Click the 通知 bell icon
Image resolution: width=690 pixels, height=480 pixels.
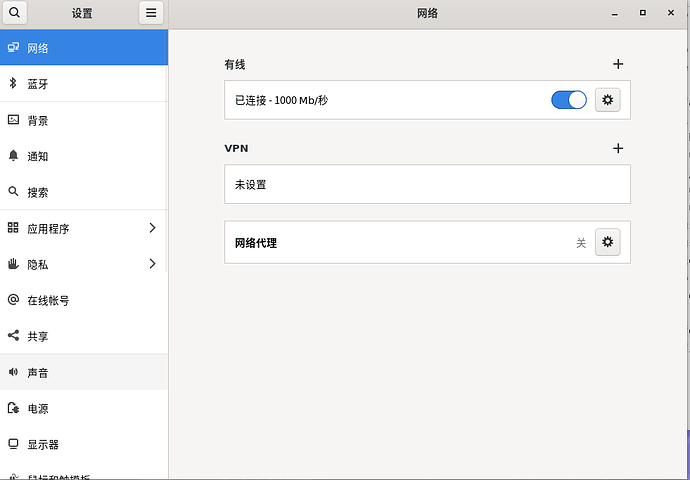click(x=13, y=156)
